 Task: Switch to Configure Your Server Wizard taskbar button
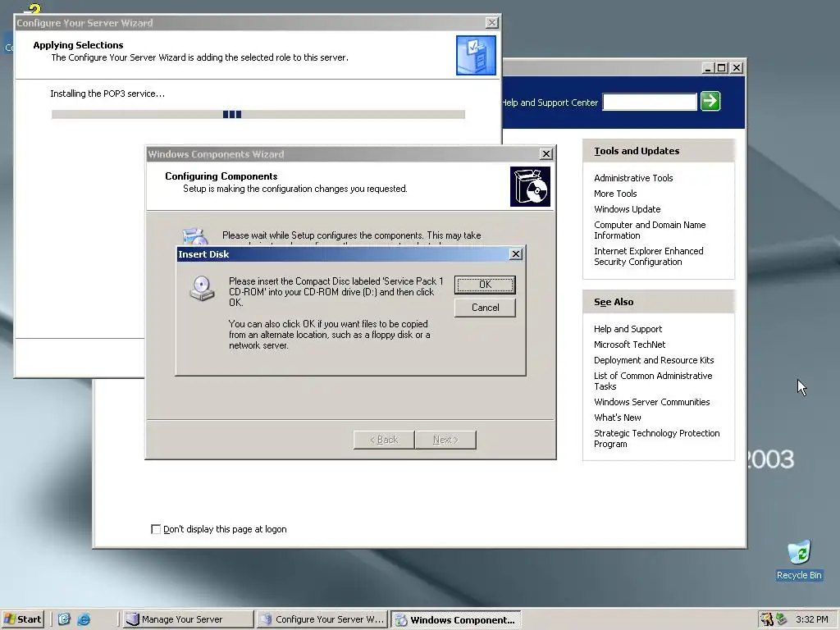[x=322, y=619]
